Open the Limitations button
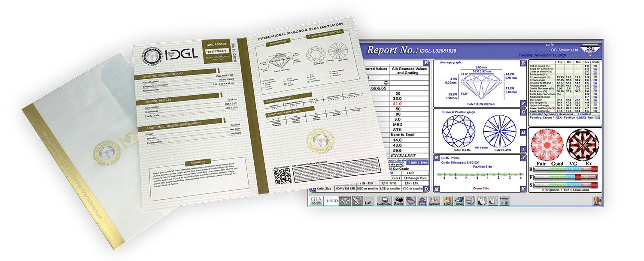 pos(418,162)
